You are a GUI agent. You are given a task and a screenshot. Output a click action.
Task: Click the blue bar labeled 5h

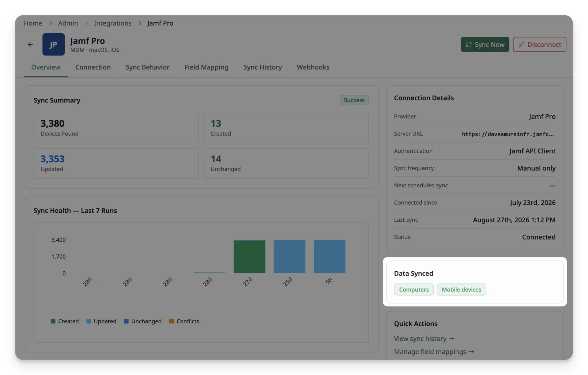pyautogui.click(x=330, y=257)
